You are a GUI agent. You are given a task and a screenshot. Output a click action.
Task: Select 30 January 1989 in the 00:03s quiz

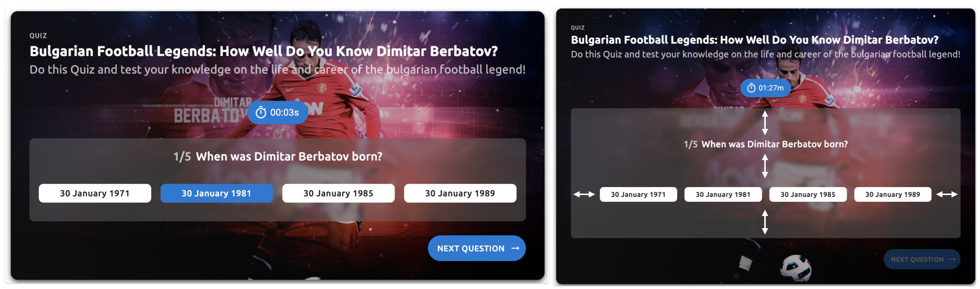pyautogui.click(x=460, y=194)
